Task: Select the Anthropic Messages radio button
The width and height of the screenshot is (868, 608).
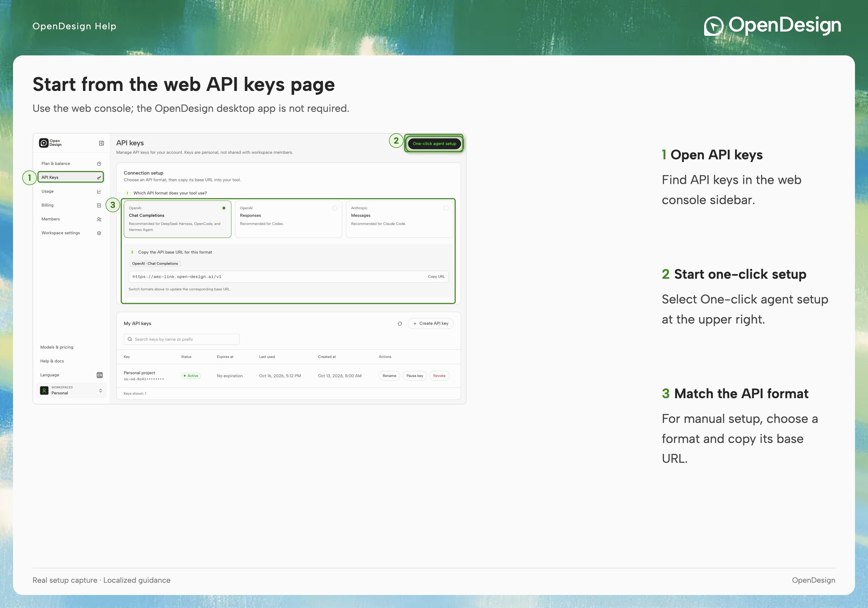Action: coord(446,208)
